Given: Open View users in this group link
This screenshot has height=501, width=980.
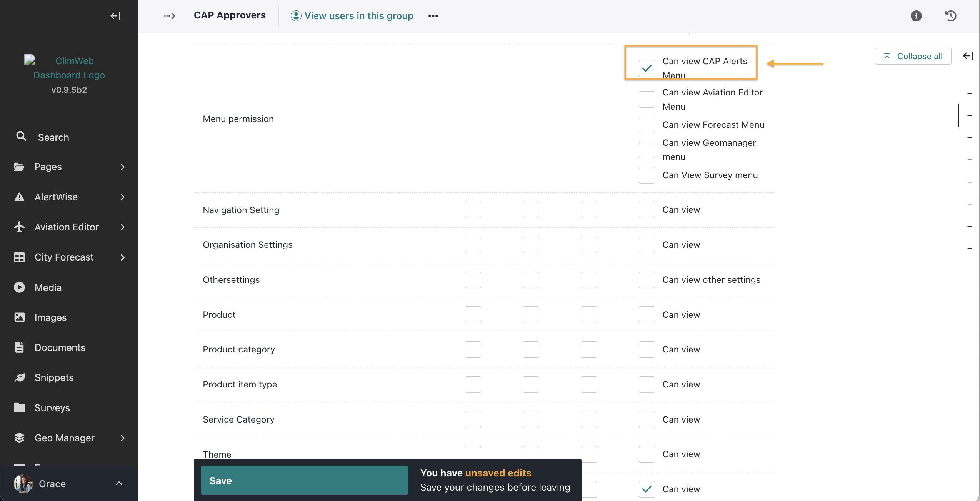Looking at the screenshot, I should (x=352, y=16).
